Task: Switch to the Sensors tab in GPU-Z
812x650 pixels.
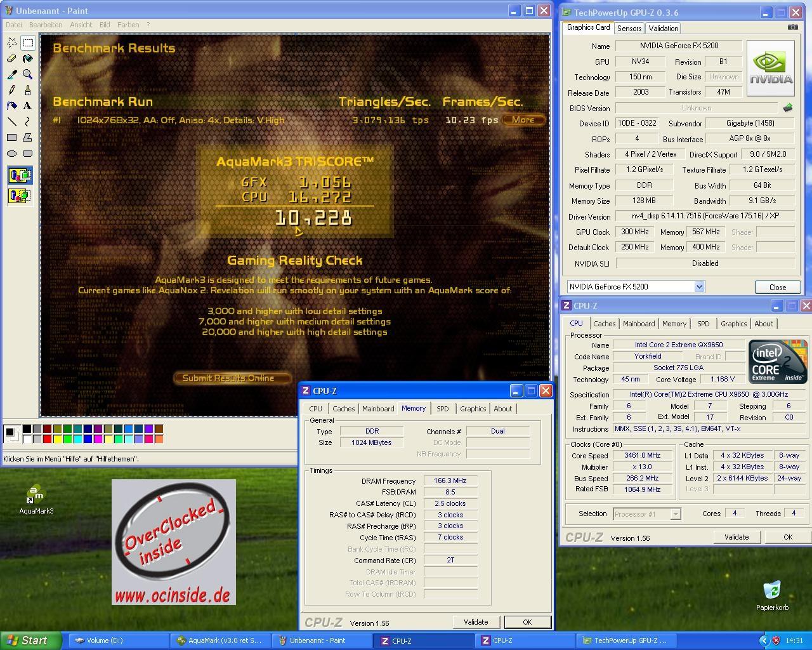Action: 629,29
